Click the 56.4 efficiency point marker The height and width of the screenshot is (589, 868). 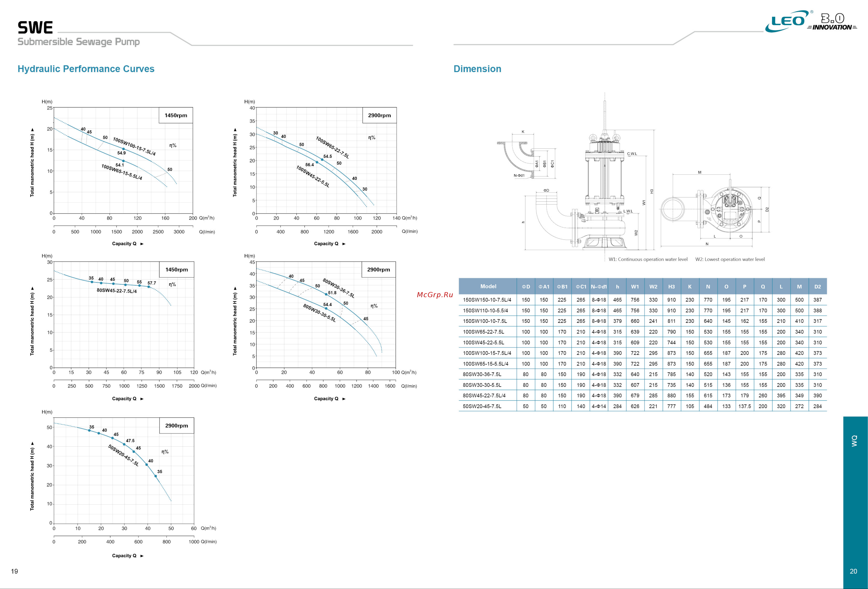[x=317, y=162]
